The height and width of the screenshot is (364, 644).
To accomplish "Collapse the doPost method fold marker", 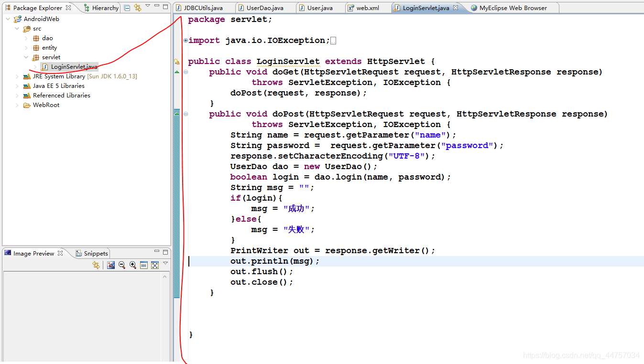I will click(186, 114).
